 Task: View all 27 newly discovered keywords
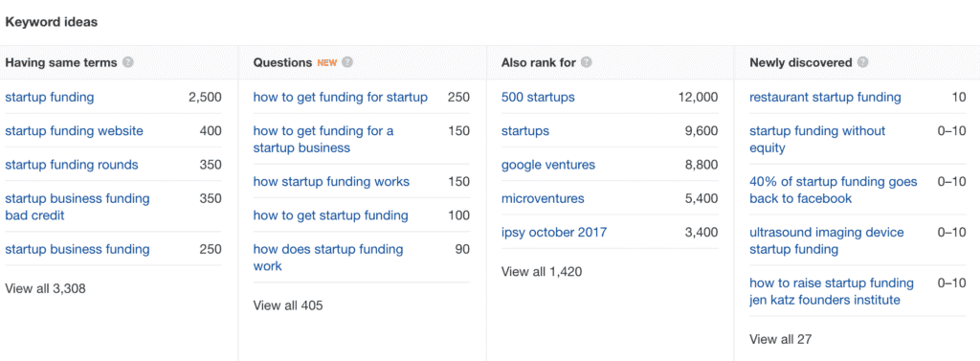780,339
